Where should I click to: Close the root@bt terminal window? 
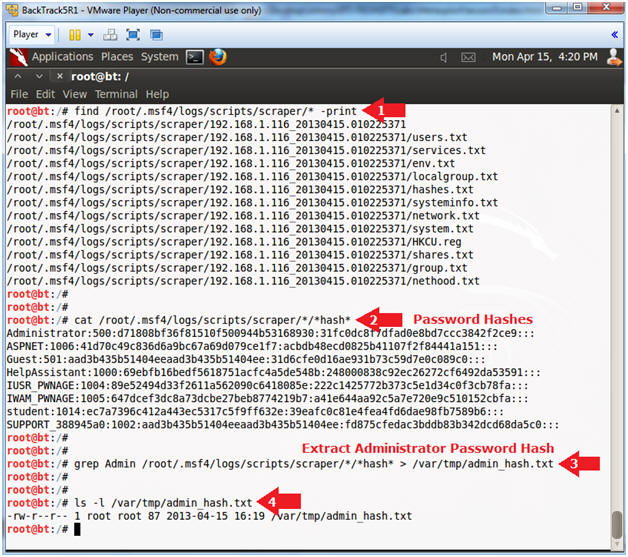(x=60, y=76)
